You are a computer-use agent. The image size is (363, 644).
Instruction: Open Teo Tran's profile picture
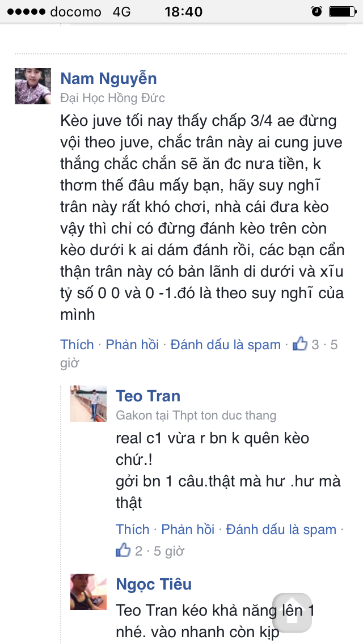[88, 403]
